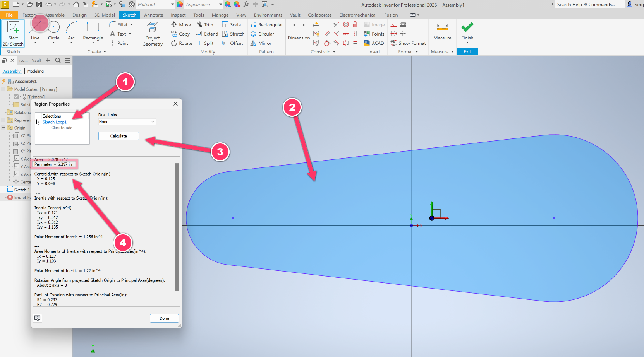Image resolution: width=644 pixels, height=357 pixels.
Task: Expand the Representations browser node
Action: click(x=3, y=120)
